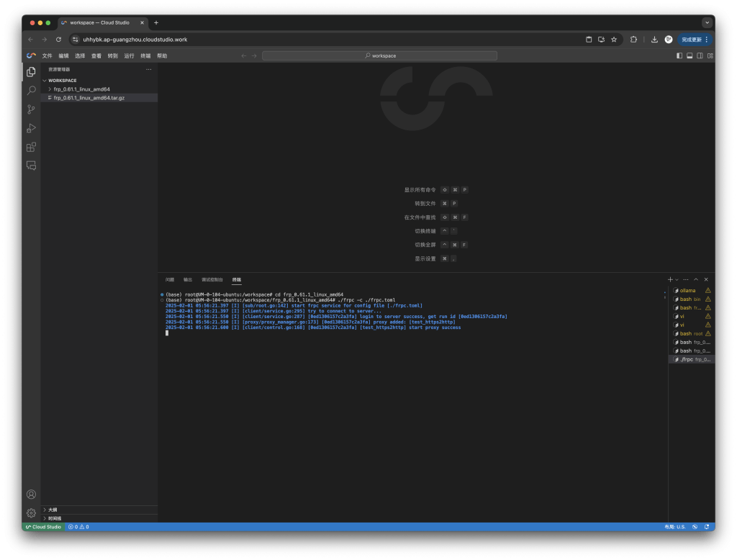Open the 文件 menu
This screenshot has width=737, height=560.
47,56
